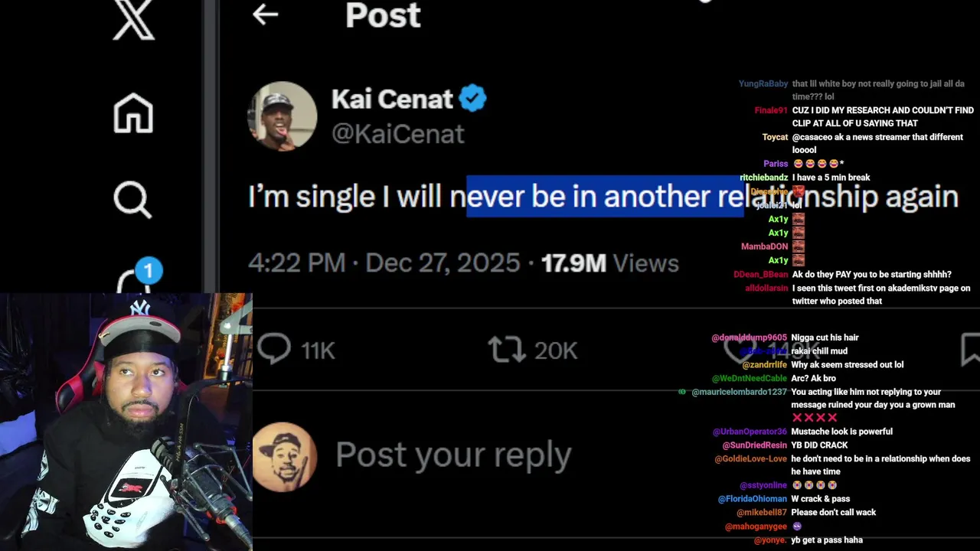Click the 4:22 PM Dec 27, 2025 timestamp
980x551 pixels.
(x=384, y=263)
